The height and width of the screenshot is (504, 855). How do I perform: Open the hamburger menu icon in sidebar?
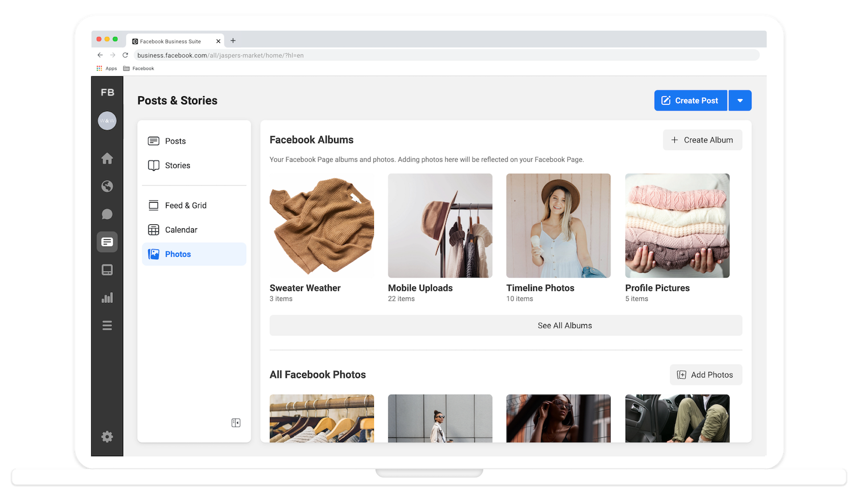click(107, 326)
